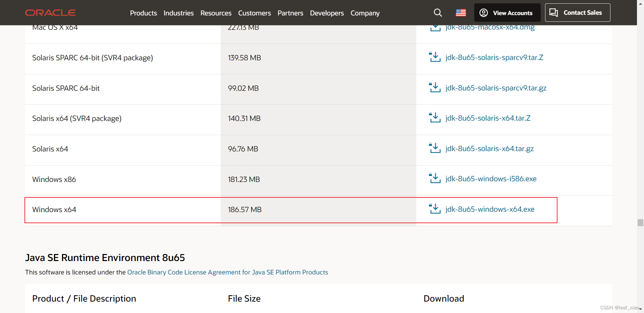This screenshot has height=313, width=644.
Task: Click 'Java SE Runtime Environment 8u65' heading
Action: (105, 257)
